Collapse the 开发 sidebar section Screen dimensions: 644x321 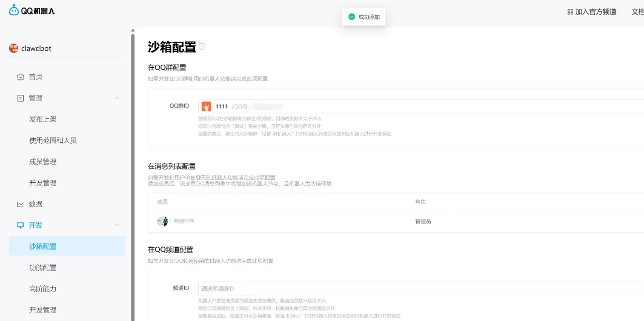(117, 225)
